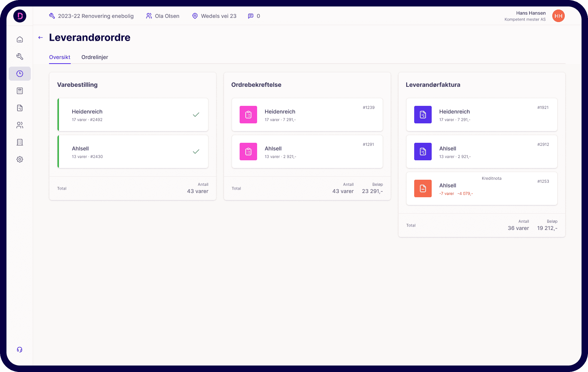Click the Ordrebekreftelse heading
This screenshot has width=588, height=372.
pyautogui.click(x=256, y=85)
